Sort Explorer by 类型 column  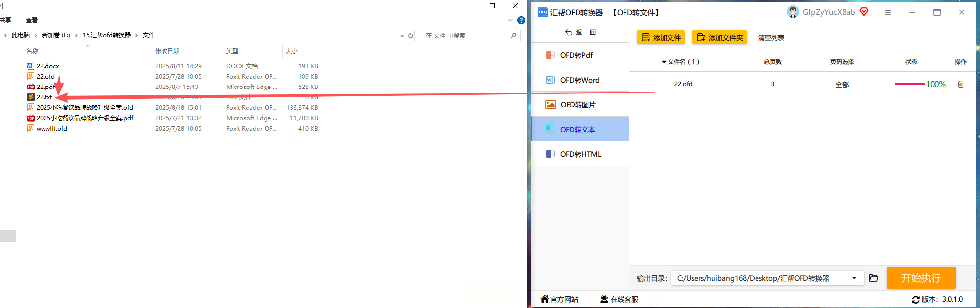click(232, 51)
